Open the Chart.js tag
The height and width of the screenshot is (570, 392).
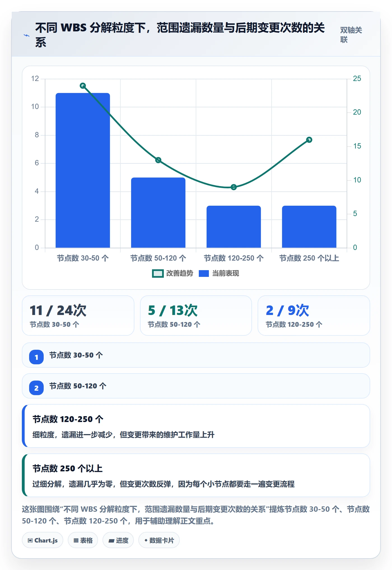tap(43, 540)
